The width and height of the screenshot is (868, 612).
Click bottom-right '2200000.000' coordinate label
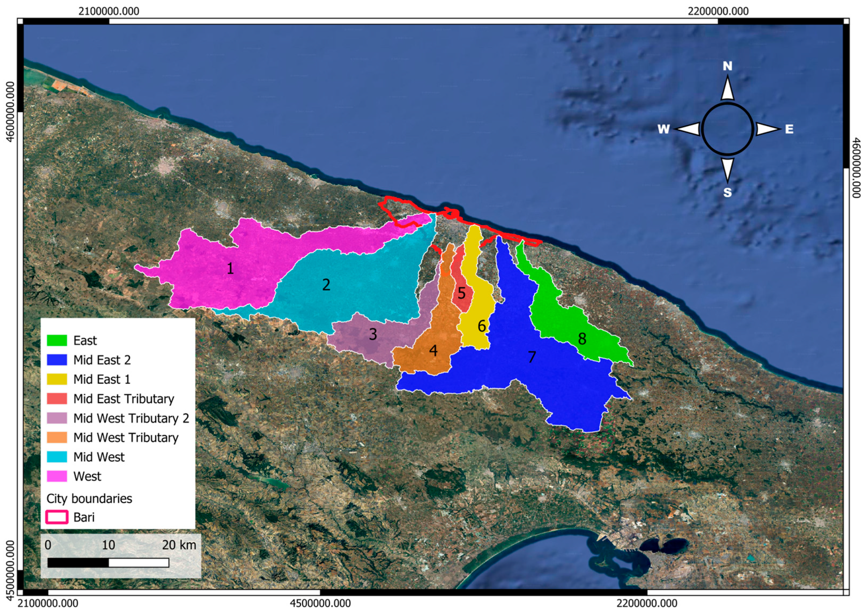[x=647, y=603]
